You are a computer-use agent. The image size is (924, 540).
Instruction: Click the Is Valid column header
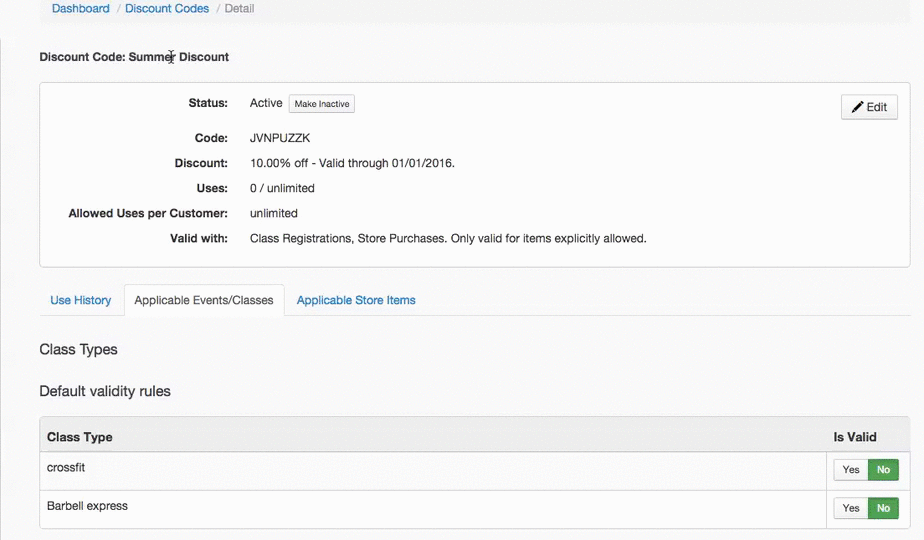[x=855, y=437]
